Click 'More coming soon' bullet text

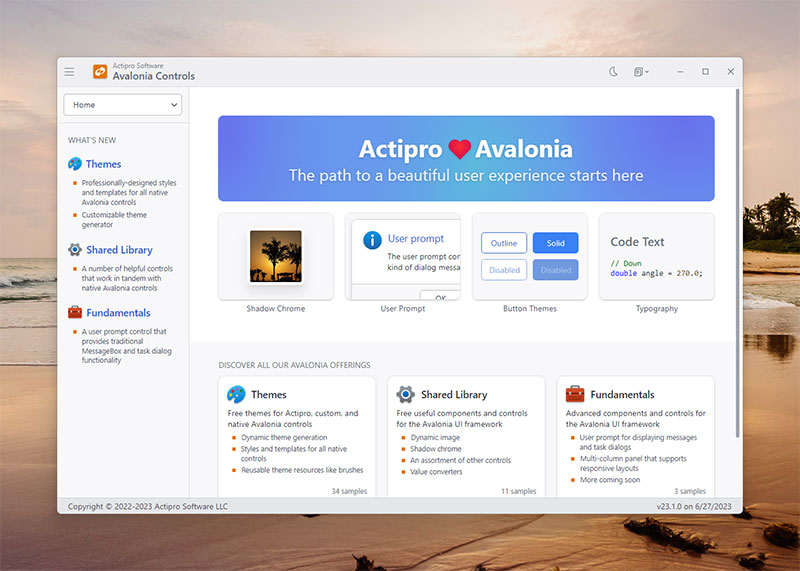click(610, 480)
